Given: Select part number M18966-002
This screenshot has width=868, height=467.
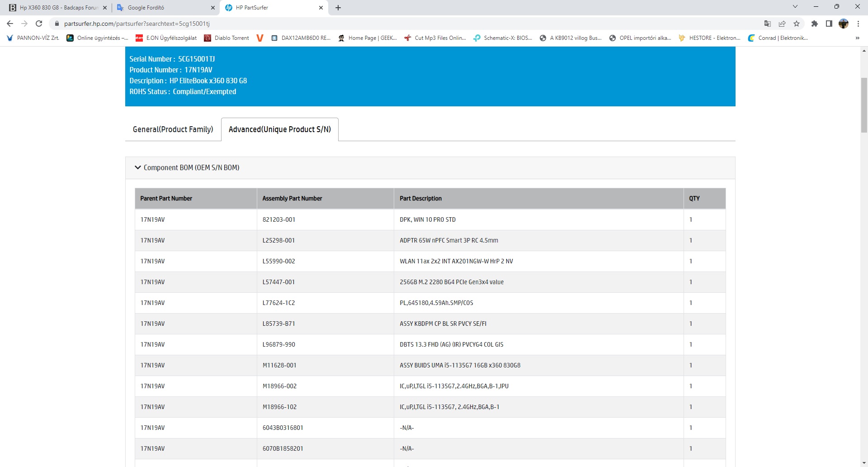Looking at the screenshot, I should point(279,386).
